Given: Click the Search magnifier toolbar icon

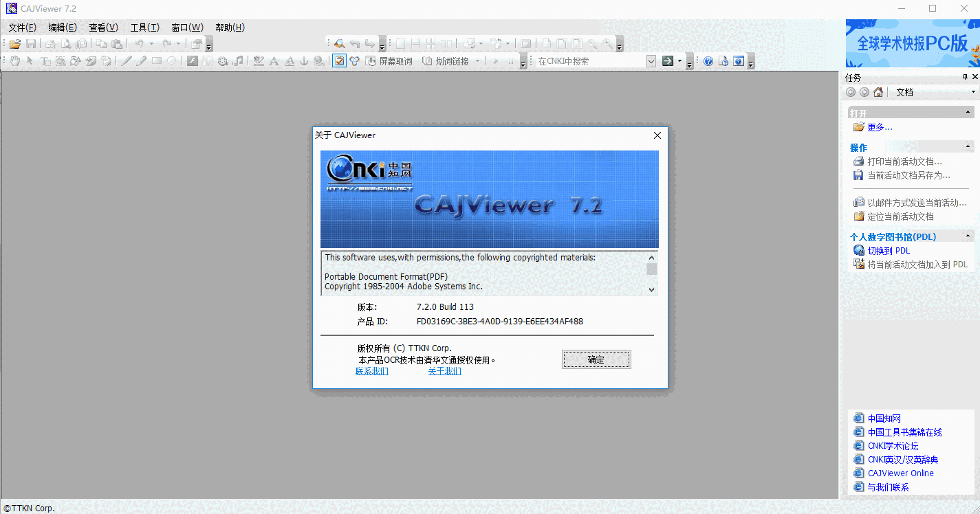Looking at the screenshot, I should [x=339, y=44].
